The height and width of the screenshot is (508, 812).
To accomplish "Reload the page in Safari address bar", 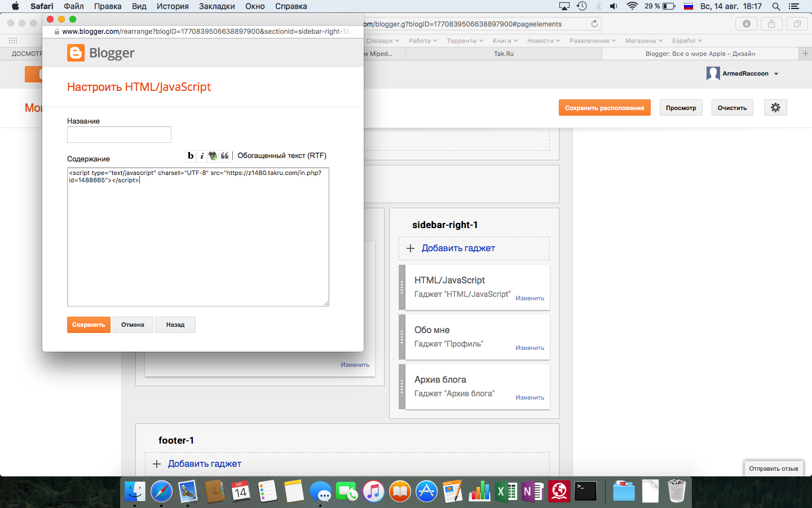I will [594, 24].
